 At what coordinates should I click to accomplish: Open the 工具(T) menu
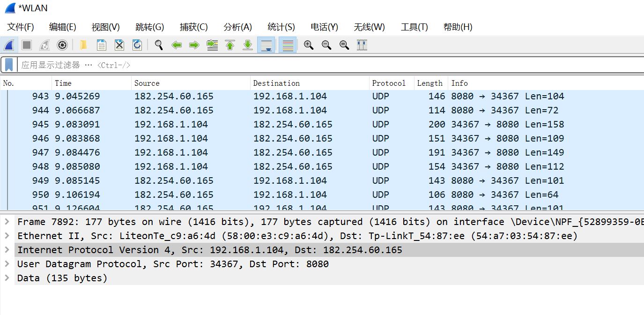coord(414,27)
